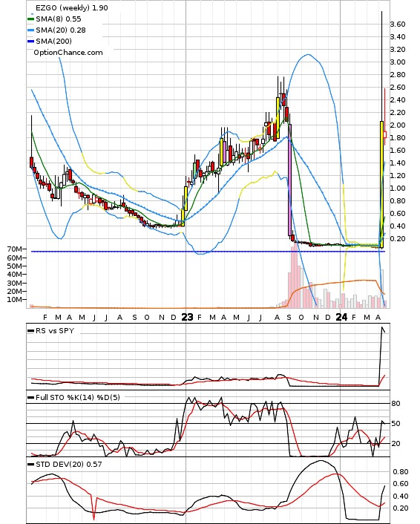The height and width of the screenshot is (524, 420).
Task: Click the long pink crash candle
Action: pos(289,180)
